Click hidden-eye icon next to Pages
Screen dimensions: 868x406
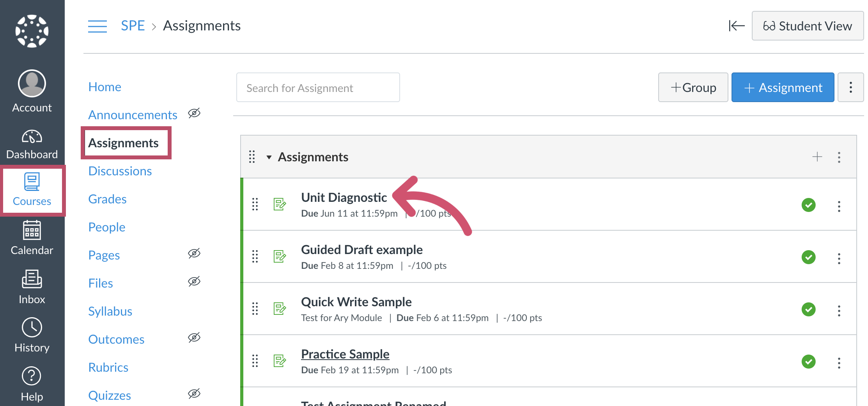click(194, 253)
